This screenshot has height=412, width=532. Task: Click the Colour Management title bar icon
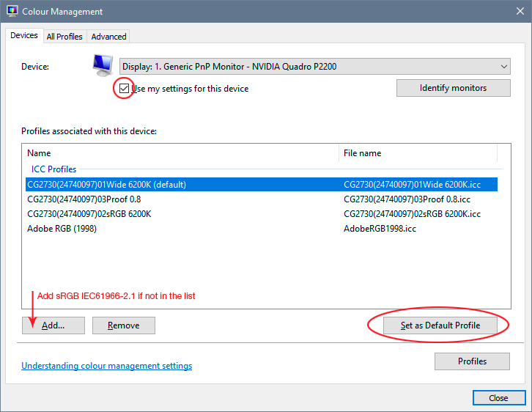click(12, 12)
